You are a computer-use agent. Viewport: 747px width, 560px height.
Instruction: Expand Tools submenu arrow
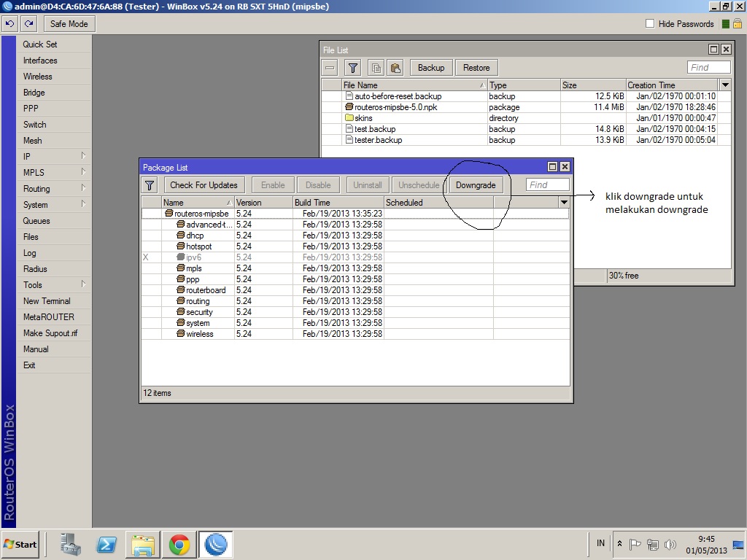tap(83, 284)
